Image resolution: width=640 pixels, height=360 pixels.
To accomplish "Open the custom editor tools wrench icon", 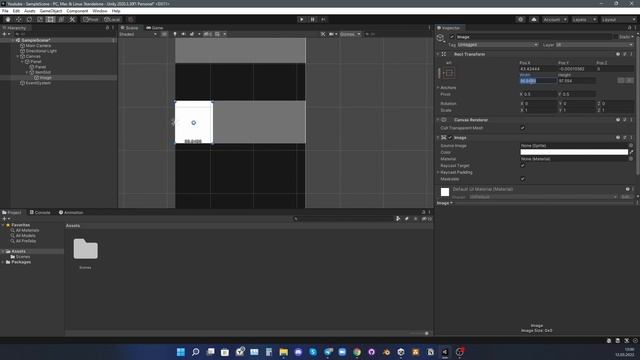I will coord(72,19).
